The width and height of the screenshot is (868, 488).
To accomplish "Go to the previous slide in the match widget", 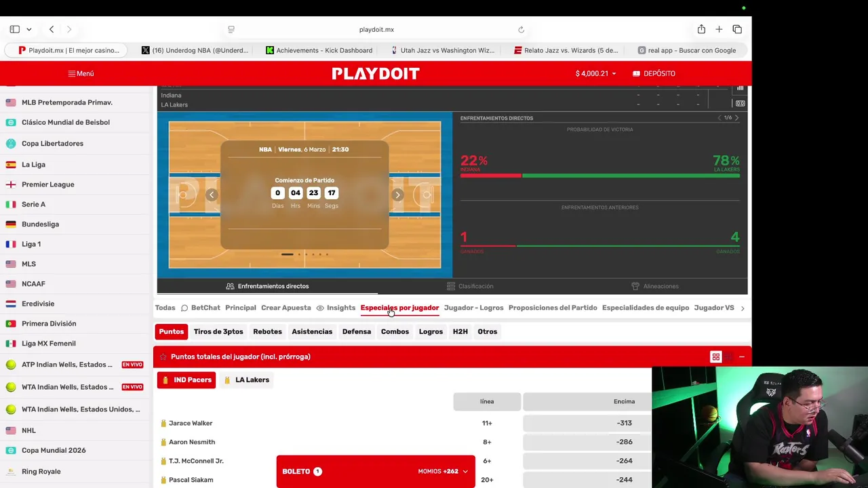I will click(212, 195).
